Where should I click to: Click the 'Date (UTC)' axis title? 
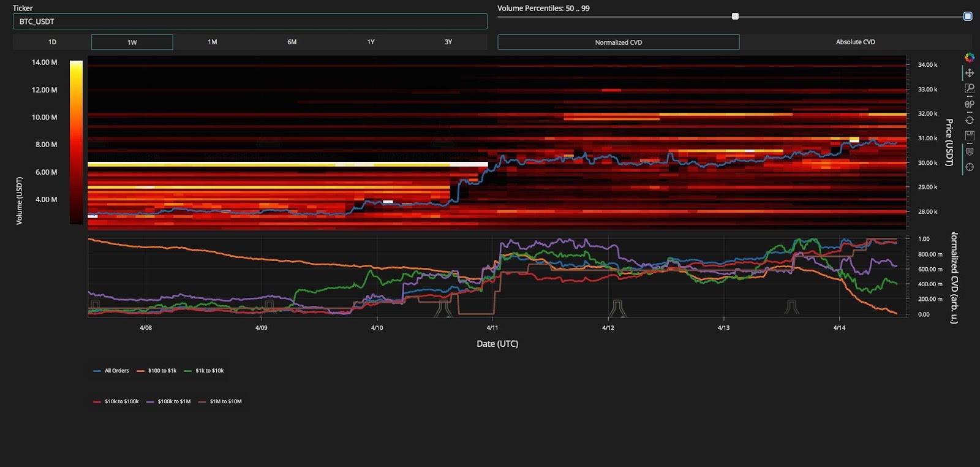(497, 344)
